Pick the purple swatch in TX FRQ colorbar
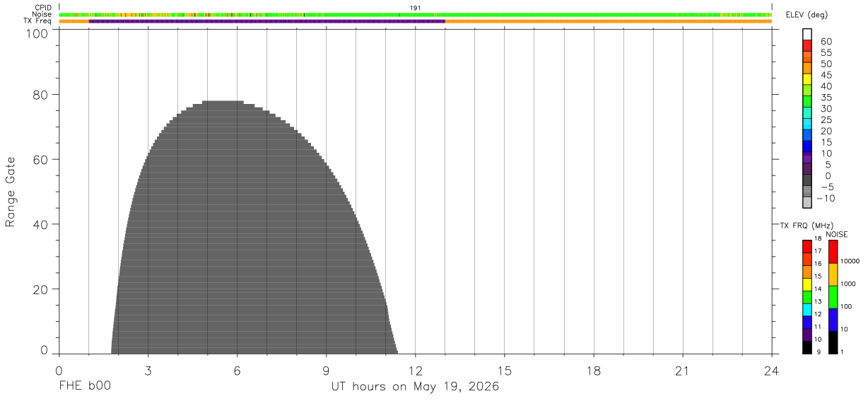Screen dimensions: 868x401 click(x=807, y=335)
